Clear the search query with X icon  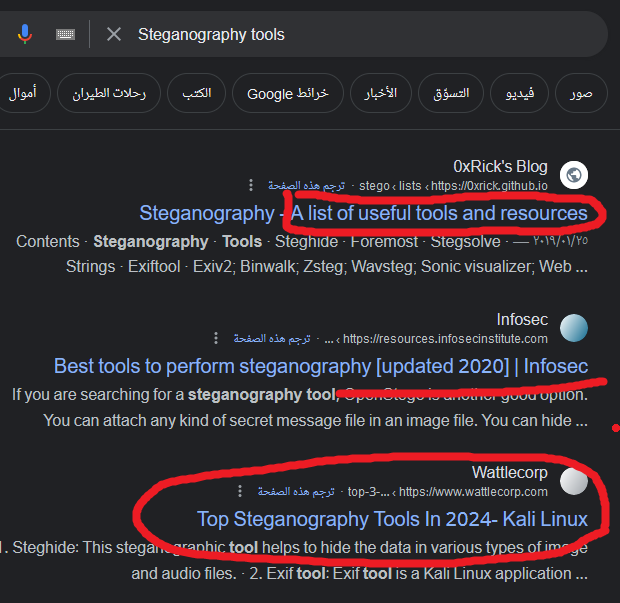[114, 34]
